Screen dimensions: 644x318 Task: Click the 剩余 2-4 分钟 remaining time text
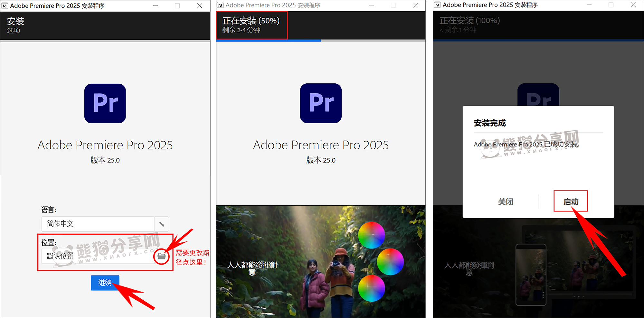tap(241, 30)
